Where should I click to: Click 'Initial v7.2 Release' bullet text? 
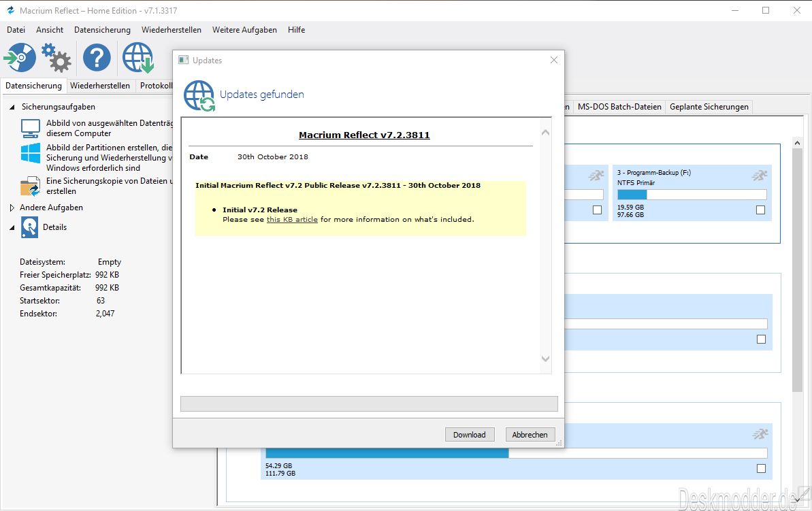coord(260,210)
